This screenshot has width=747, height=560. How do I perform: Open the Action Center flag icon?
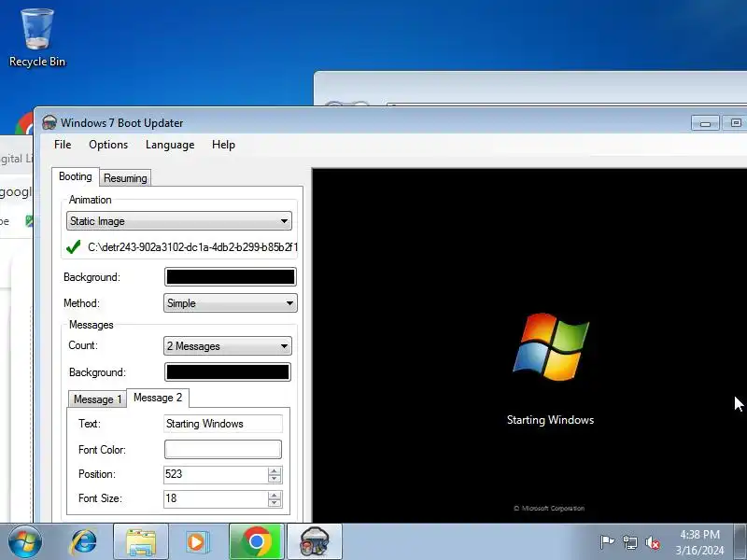pyautogui.click(x=606, y=542)
